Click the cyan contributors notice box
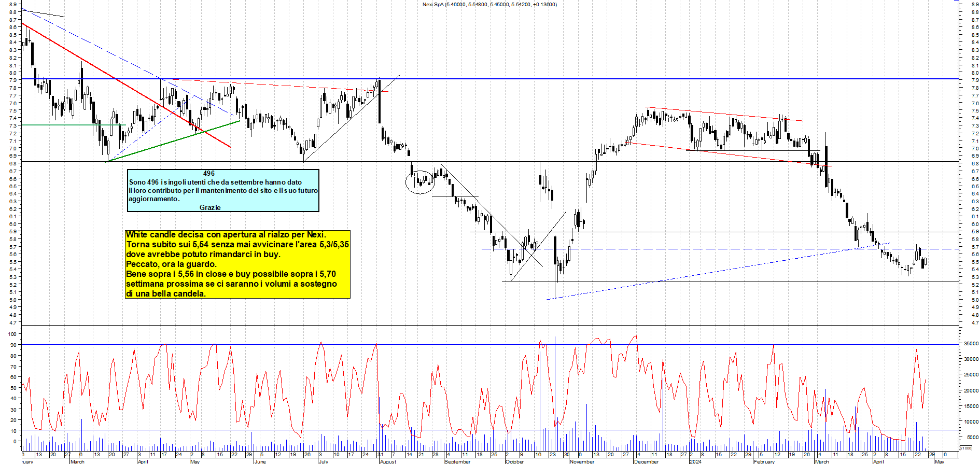Viewport: 980px width, 464px height. pos(223,190)
